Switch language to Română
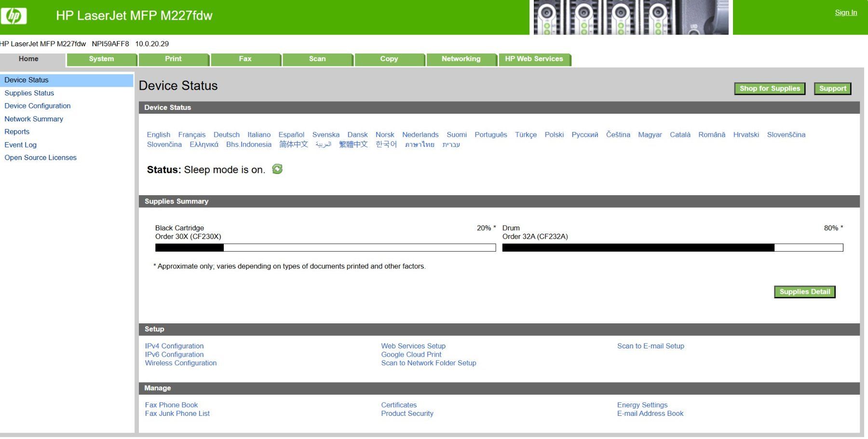 click(712, 135)
